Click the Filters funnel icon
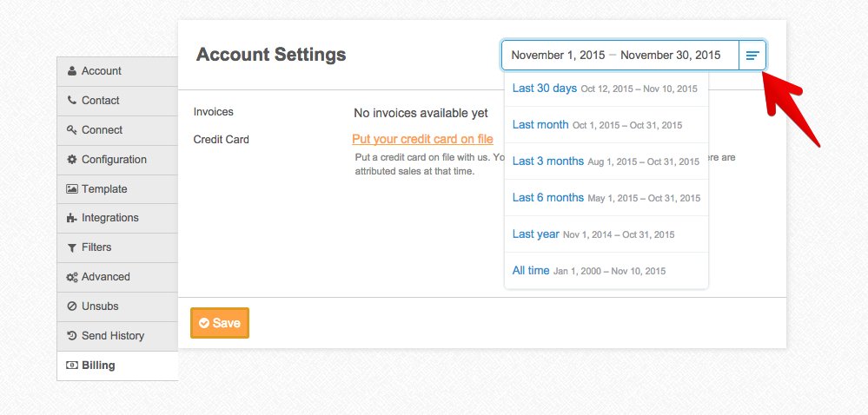Screen dimensions: 868x415 pyautogui.click(x=72, y=248)
